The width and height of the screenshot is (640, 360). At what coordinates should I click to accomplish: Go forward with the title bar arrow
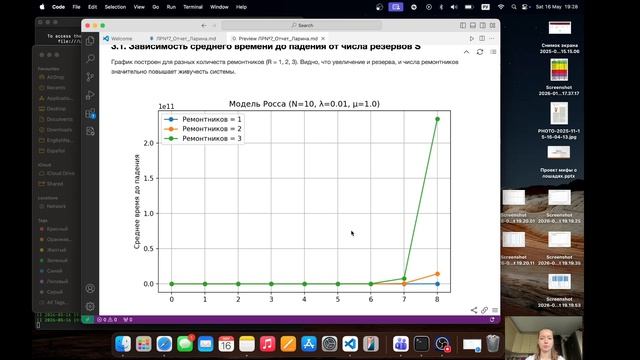(214, 25)
